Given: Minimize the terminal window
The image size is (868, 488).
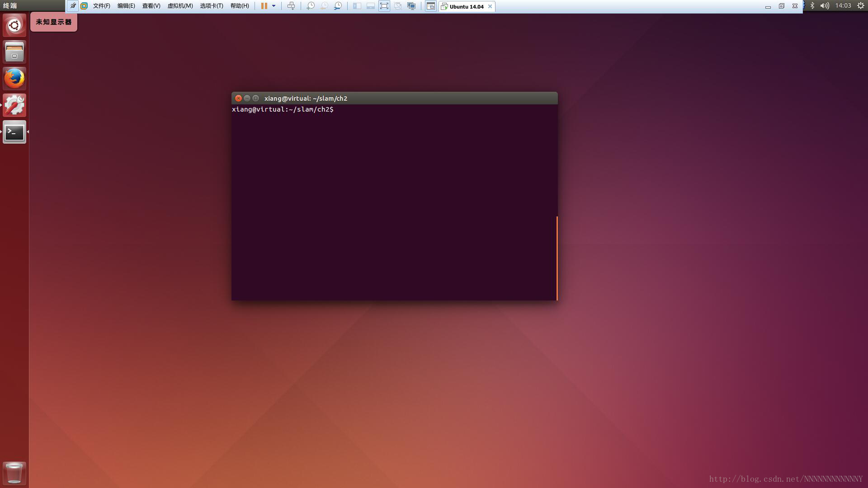Looking at the screenshot, I should (247, 98).
